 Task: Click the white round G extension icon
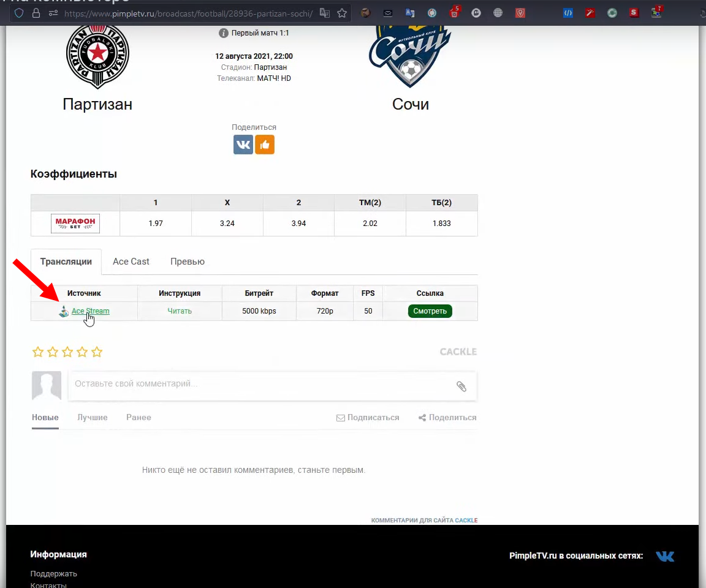pos(476,13)
